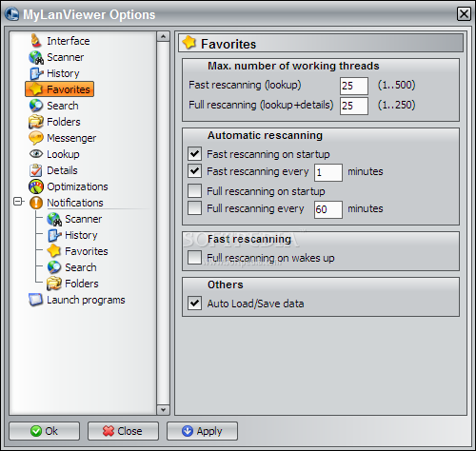476x451 pixels.
Task: Open Messenger settings label
Action: pyautogui.click(x=71, y=138)
